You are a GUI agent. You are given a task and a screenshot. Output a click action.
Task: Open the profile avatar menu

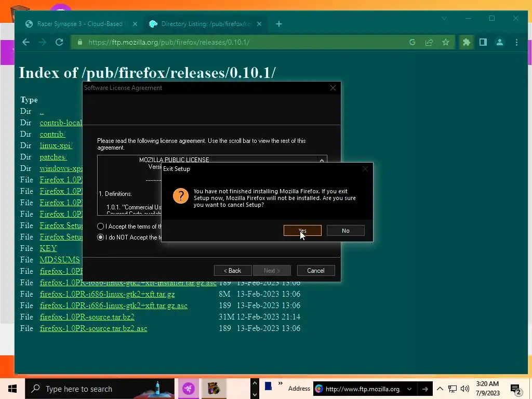(x=500, y=42)
